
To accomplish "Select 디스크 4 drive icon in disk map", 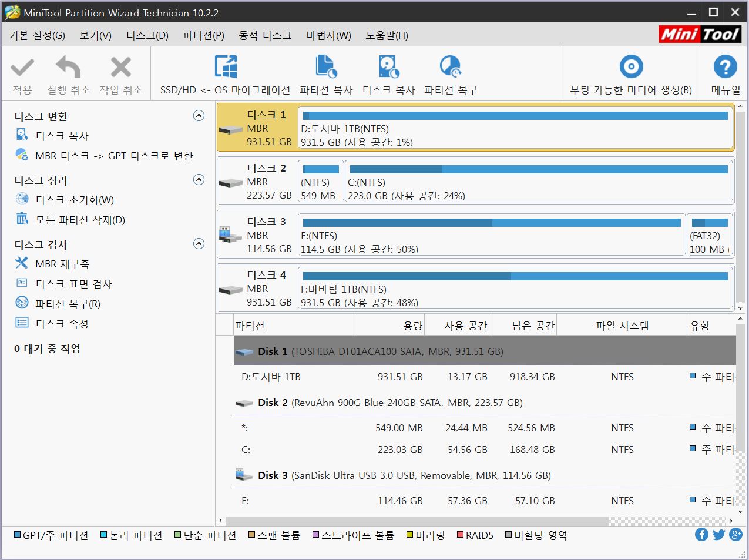I will (x=230, y=290).
